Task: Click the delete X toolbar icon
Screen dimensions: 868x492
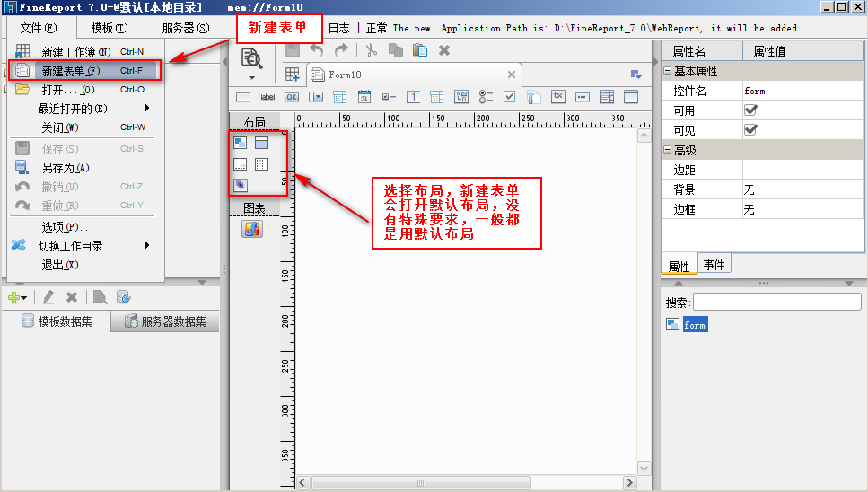Action: [444, 50]
